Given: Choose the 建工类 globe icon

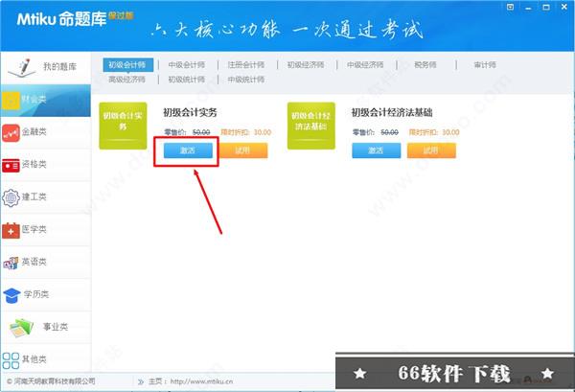Looking at the screenshot, I should pyautogui.click(x=11, y=198).
